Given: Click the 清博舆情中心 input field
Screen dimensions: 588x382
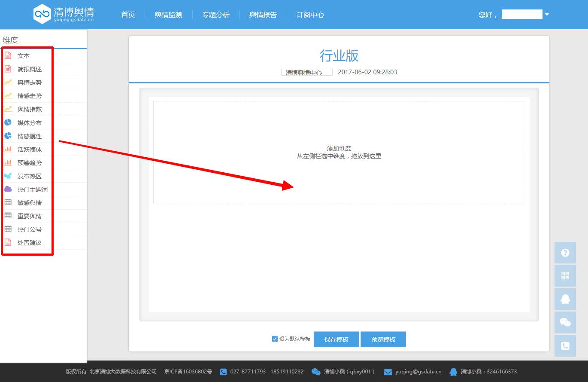Looking at the screenshot, I should [x=307, y=72].
